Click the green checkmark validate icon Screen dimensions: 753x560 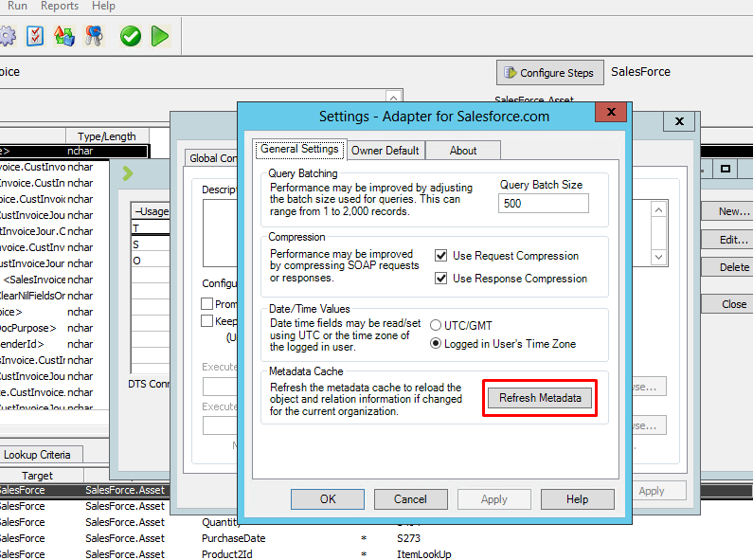(131, 36)
